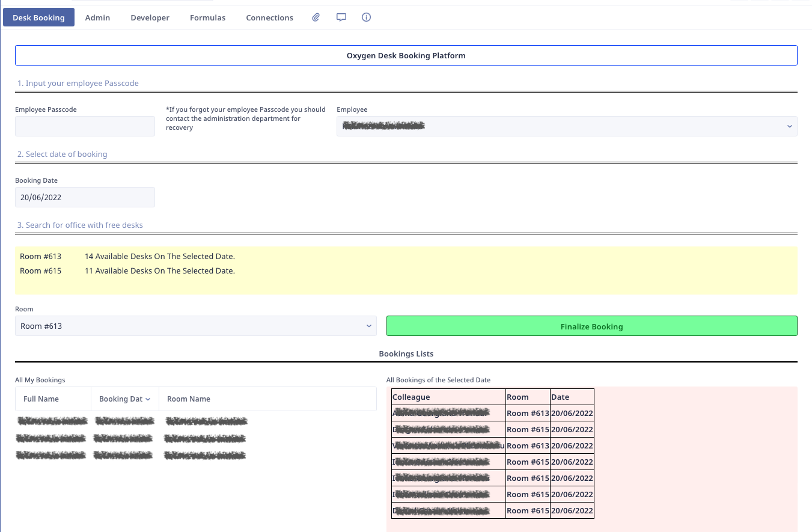The width and height of the screenshot is (812, 532).
Task: Open the comments speech bubble icon
Action: pos(341,17)
